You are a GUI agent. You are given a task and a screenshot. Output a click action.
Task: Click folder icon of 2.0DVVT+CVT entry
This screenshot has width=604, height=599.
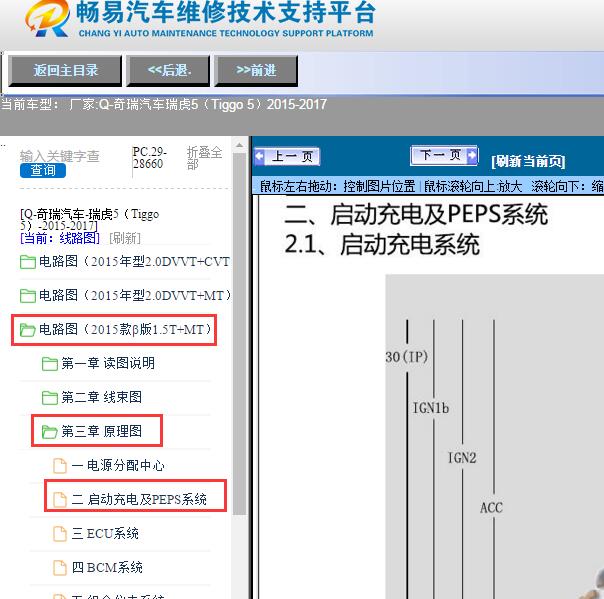(x=28, y=262)
